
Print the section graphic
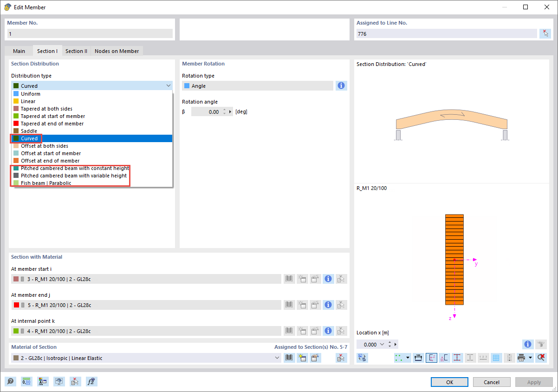click(521, 358)
